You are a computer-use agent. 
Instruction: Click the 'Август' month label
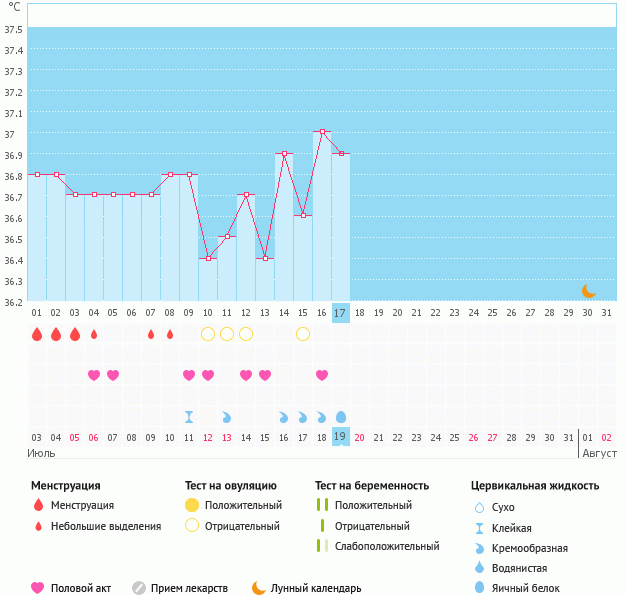(x=598, y=453)
